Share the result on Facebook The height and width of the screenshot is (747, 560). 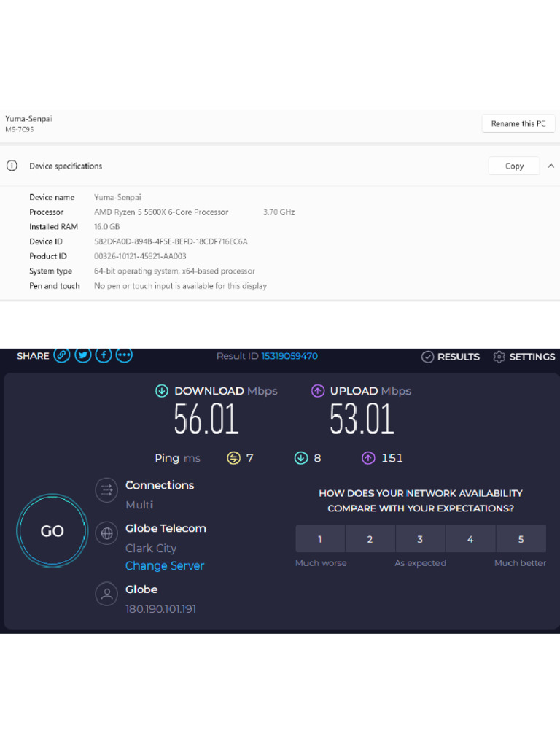pos(104,355)
